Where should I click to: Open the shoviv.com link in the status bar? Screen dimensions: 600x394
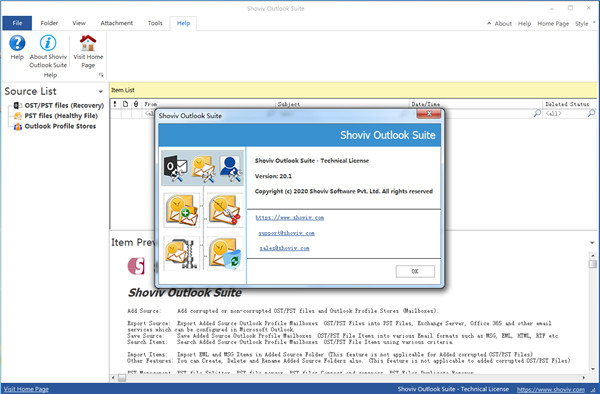tap(551, 389)
